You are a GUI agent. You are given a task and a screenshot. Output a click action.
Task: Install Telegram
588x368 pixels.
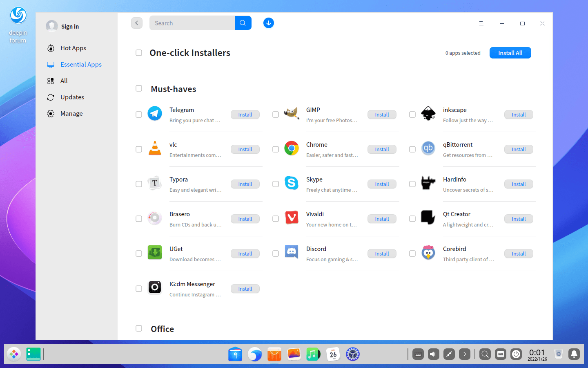click(x=245, y=114)
